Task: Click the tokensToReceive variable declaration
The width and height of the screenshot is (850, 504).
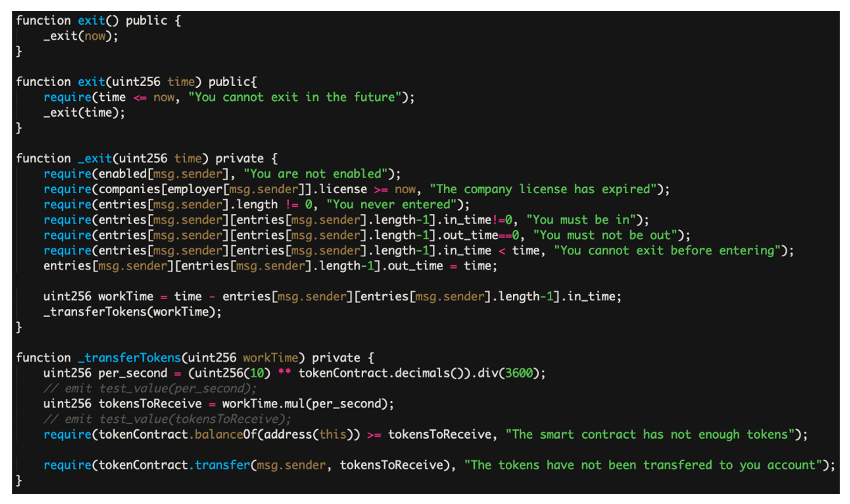Action: (x=150, y=404)
